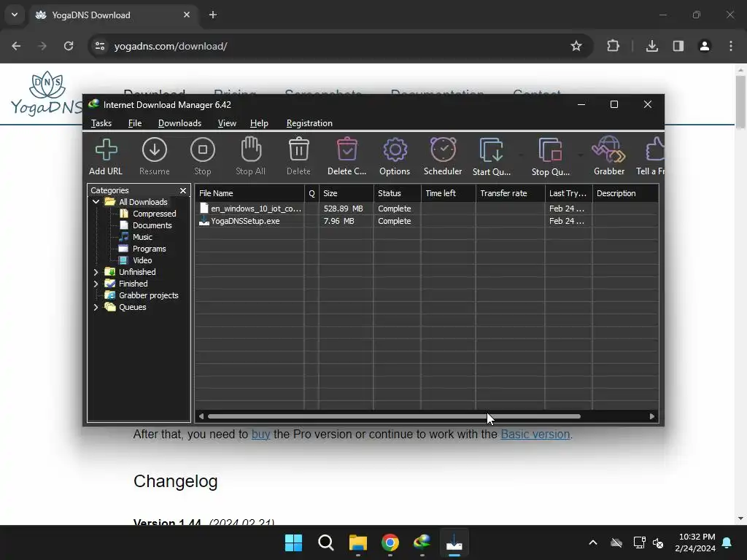
Task: Open the Windows Start menu
Action: 293,542
